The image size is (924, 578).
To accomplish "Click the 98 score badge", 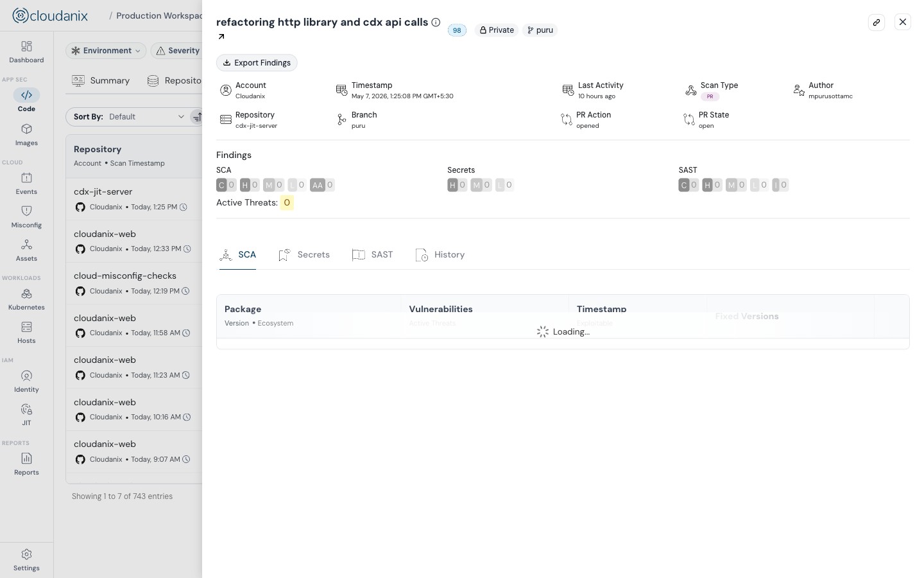I will point(457,30).
